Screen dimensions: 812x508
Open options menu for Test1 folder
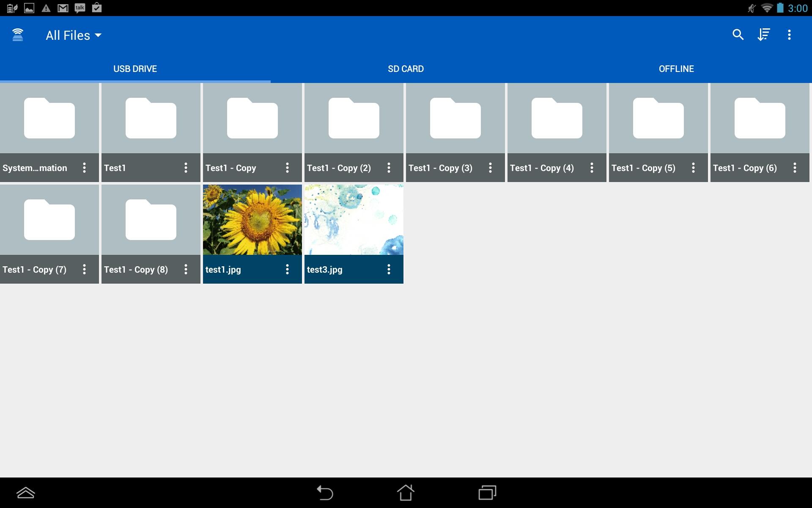point(186,168)
